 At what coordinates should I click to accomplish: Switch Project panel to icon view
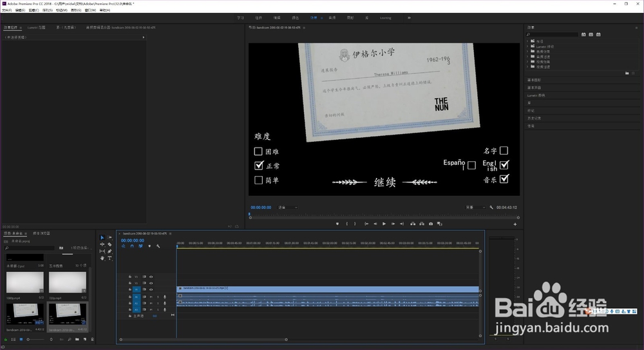(x=21, y=339)
